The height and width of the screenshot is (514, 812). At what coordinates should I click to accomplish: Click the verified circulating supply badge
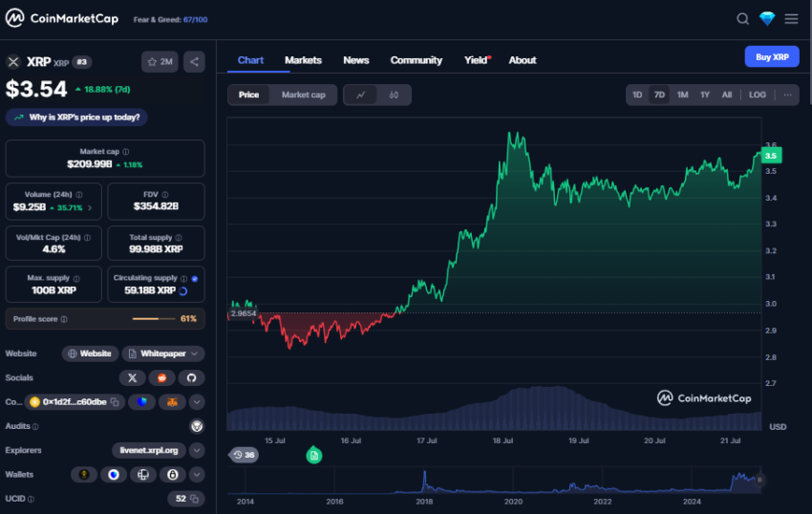tap(195, 279)
